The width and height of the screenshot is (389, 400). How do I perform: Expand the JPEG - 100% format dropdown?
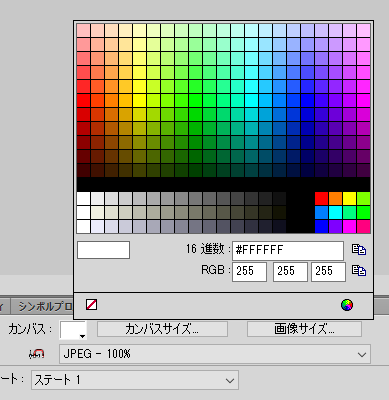215,354
